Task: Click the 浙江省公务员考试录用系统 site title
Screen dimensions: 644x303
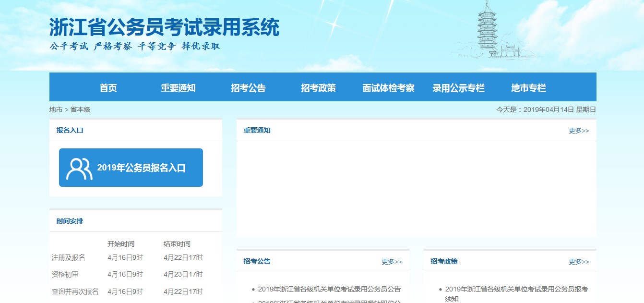Action: pos(164,28)
